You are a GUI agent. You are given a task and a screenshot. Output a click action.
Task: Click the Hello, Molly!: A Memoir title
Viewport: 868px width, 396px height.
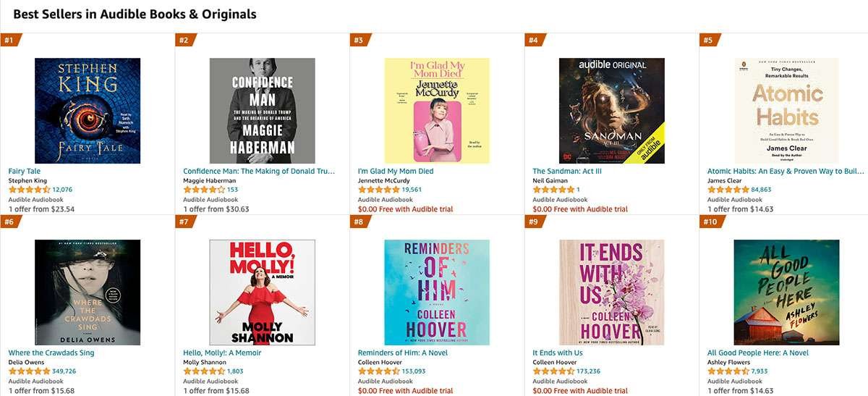[x=222, y=353]
